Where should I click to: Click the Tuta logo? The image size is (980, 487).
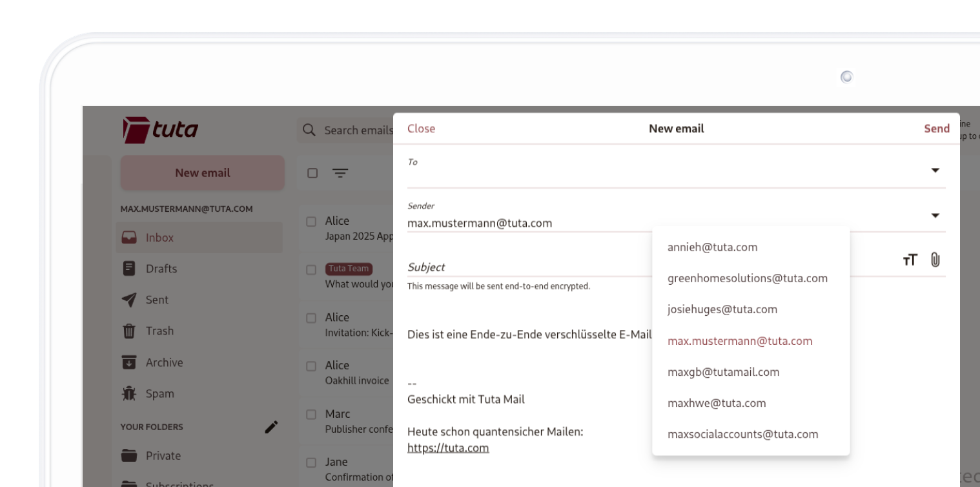tap(160, 130)
